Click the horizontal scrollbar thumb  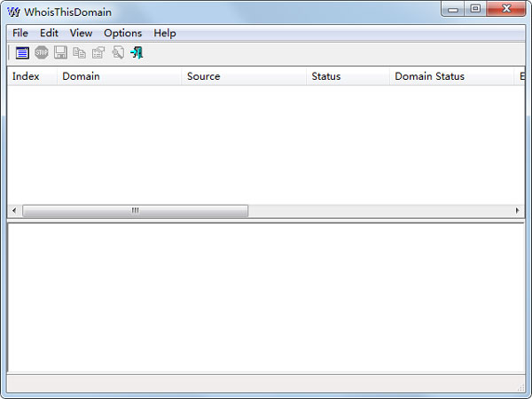(136, 211)
